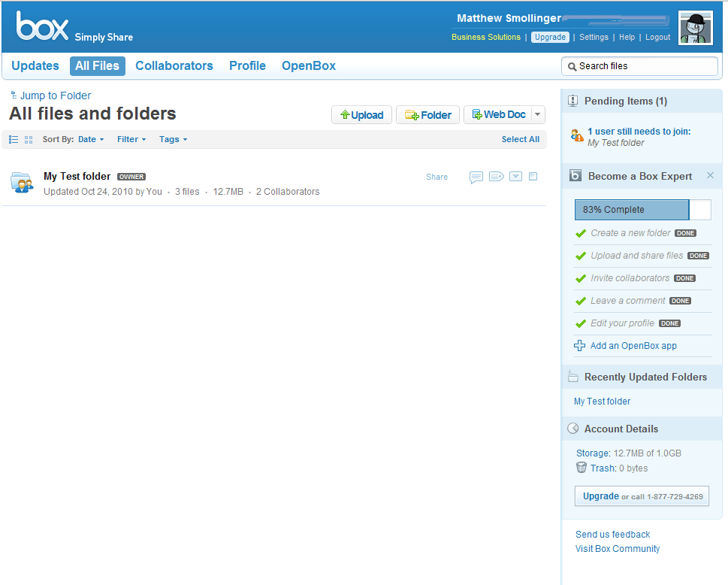This screenshot has width=728, height=585.
Task: Create a new Folder button
Action: point(427,115)
